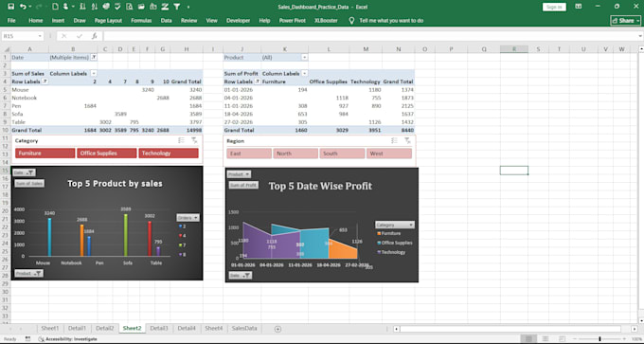Screen dimensions: 644x344
Task: Adjust zoom slider in status bar
Action: [x=599, y=339]
